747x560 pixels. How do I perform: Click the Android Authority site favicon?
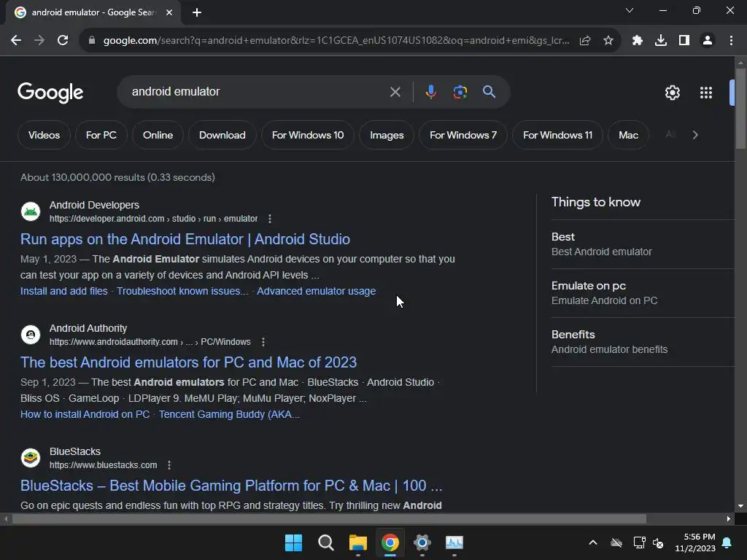tap(31, 335)
